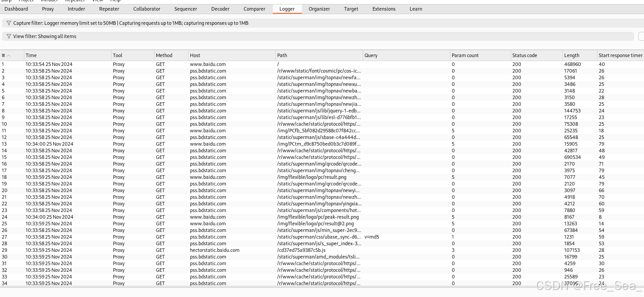
Task: Select row 1 host www.baidu.com
Action: click(x=208, y=64)
